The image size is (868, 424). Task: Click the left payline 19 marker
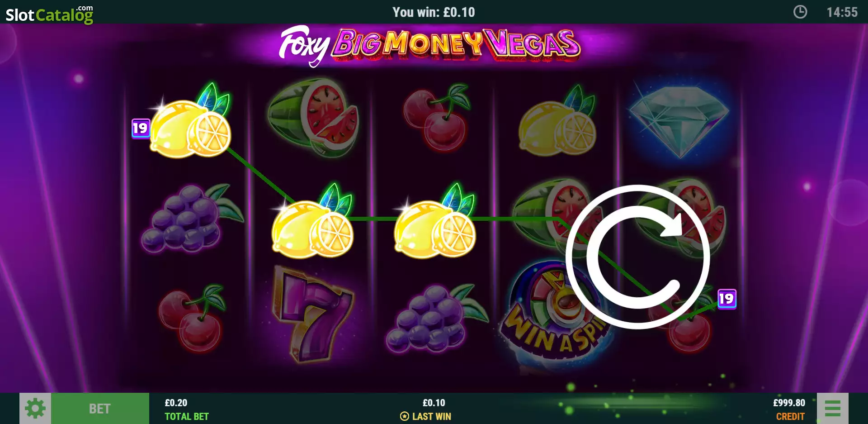click(141, 129)
